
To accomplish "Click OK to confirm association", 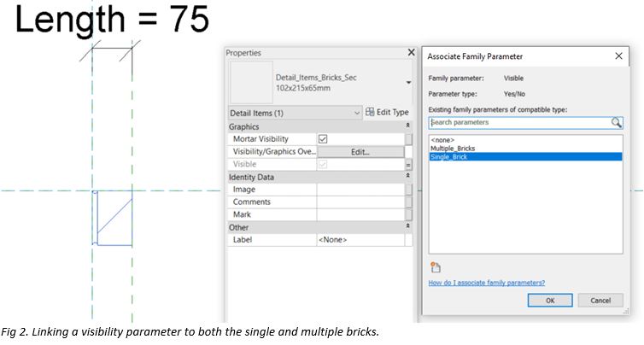I will click(x=549, y=301).
